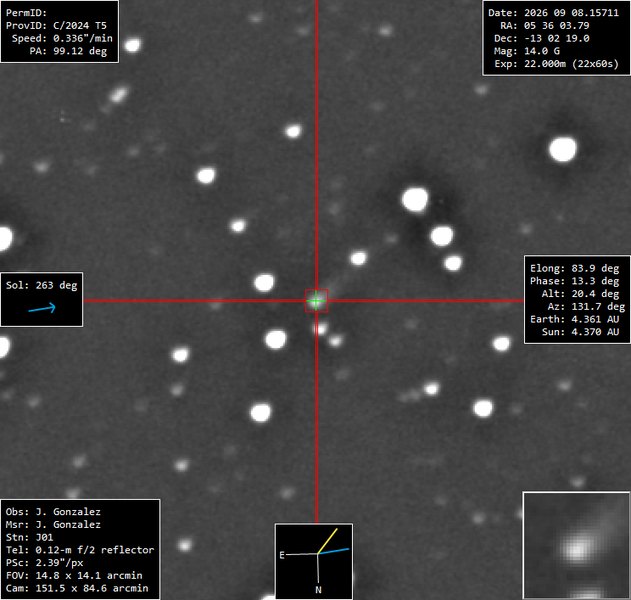Click the 'PA: 99.12 deg' value
Image resolution: width=631 pixels, height=600 pixels.
tap(68, 52)
